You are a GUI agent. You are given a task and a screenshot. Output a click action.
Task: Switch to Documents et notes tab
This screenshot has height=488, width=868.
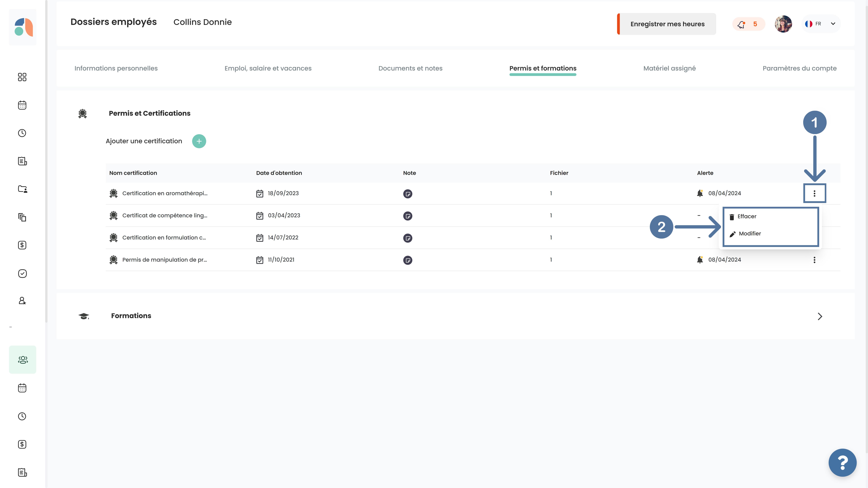click(410, 68)
